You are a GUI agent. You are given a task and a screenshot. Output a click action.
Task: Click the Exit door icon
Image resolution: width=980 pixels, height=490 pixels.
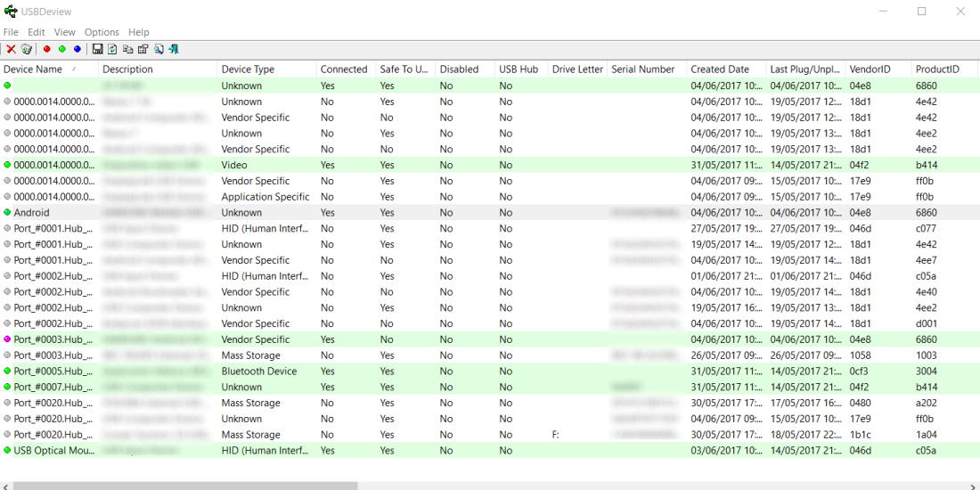pyautogui.click(x=174, y=49)
